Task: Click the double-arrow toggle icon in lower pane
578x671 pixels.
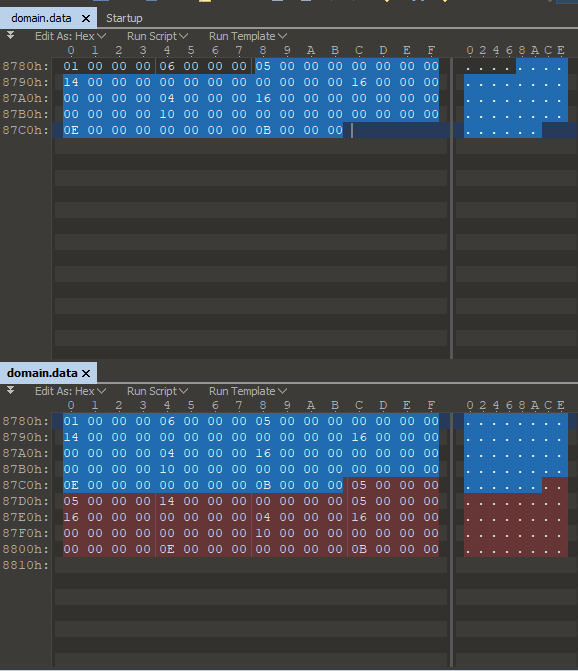Action: [x=11, y=390]
